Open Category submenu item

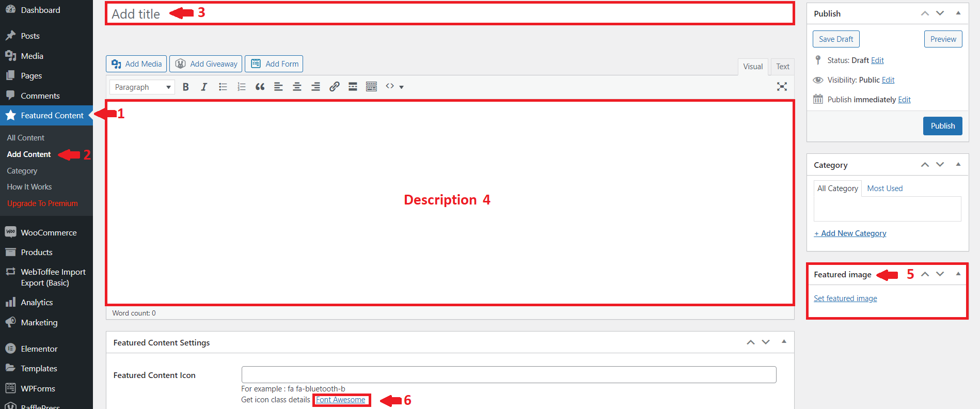(x=22, y=171)
